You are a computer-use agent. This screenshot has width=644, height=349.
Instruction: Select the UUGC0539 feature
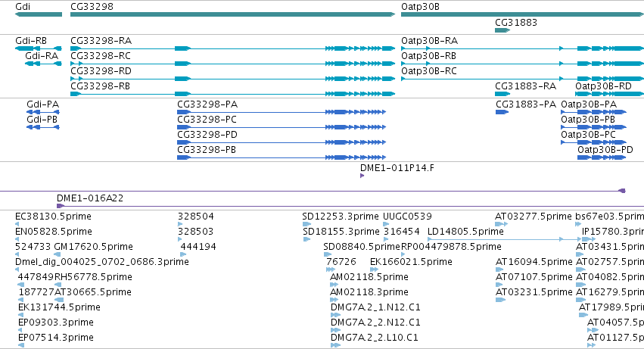[x=407, y=217]
